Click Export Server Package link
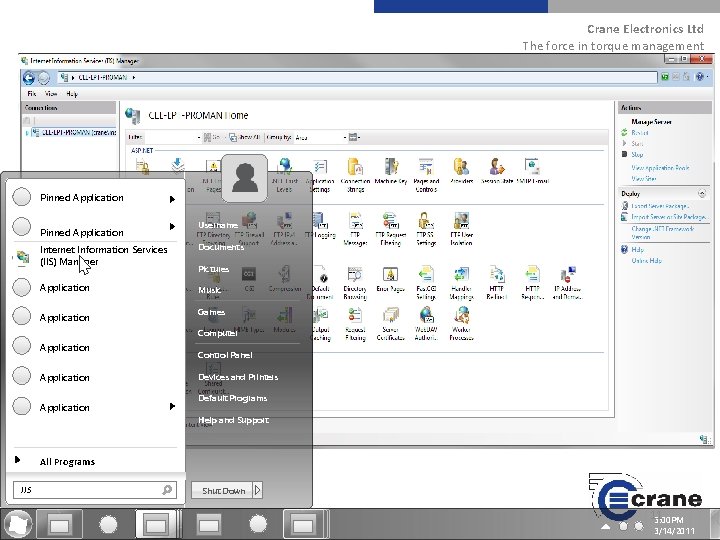Image resolution: width=720 pixels, height=540 pixels. tap(660, 206)
